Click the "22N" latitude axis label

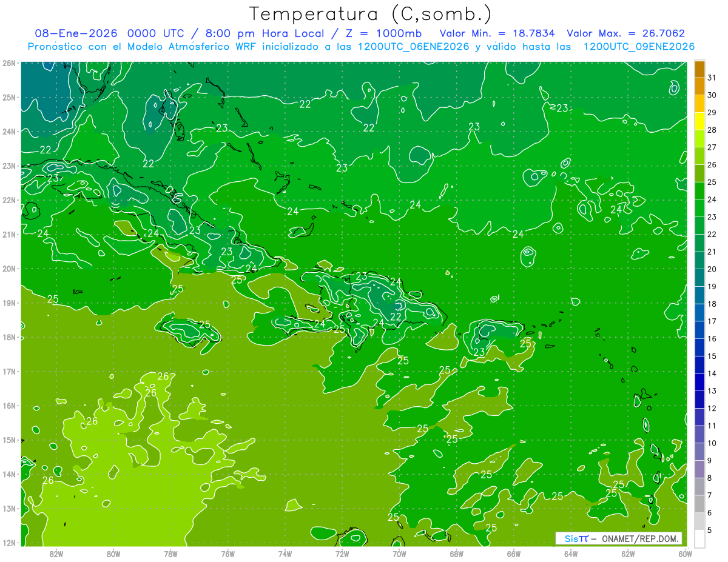(x=9, y=200)
